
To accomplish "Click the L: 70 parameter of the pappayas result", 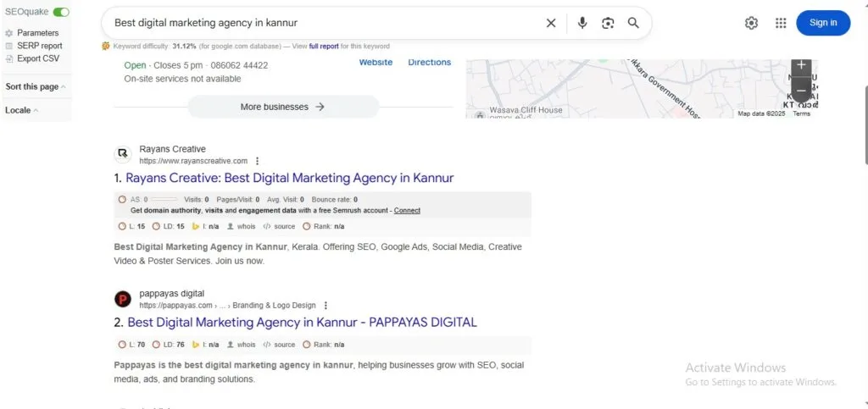I will (x=131, y=345).
